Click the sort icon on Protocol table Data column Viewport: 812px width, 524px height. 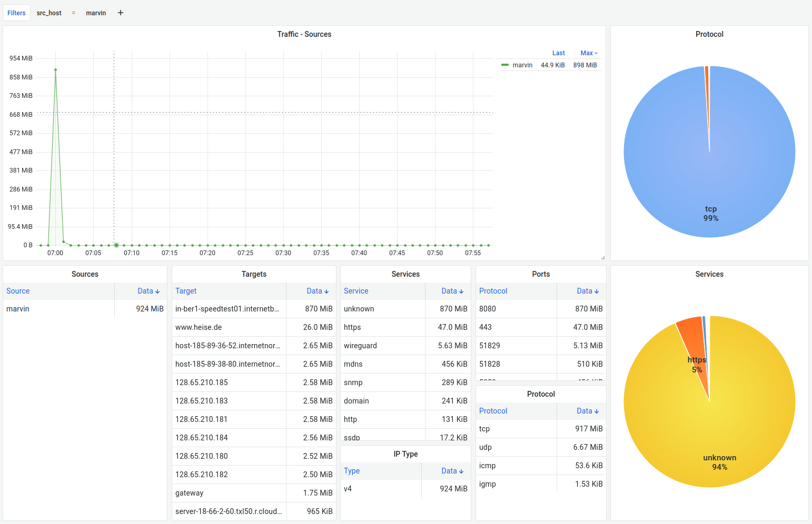(597, 411)
